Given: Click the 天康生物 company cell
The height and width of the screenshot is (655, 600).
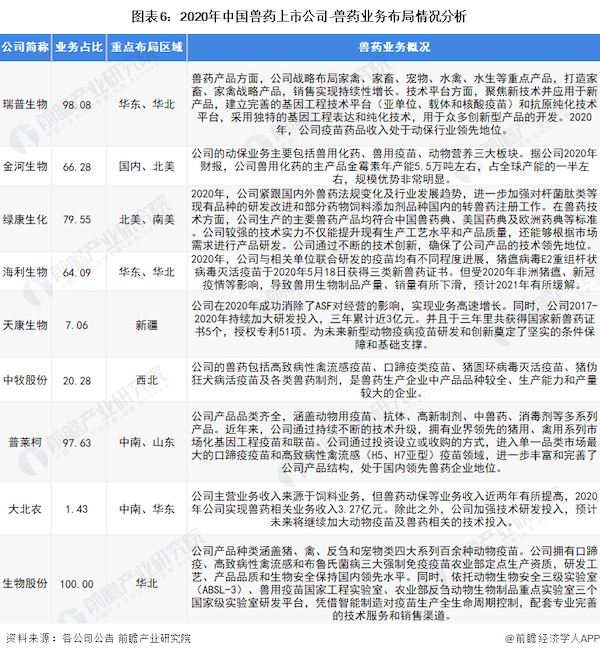Looking at the screenshot, I should tap(25, 325).
